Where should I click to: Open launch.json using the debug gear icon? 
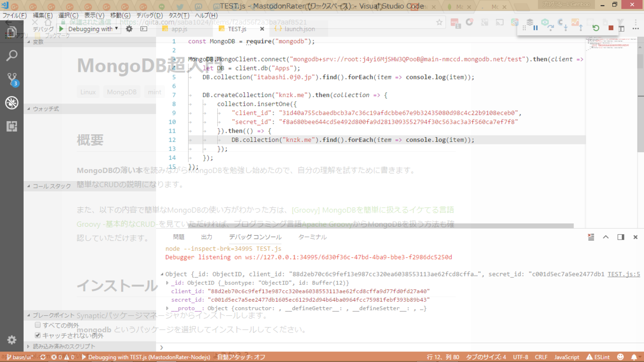129,29
